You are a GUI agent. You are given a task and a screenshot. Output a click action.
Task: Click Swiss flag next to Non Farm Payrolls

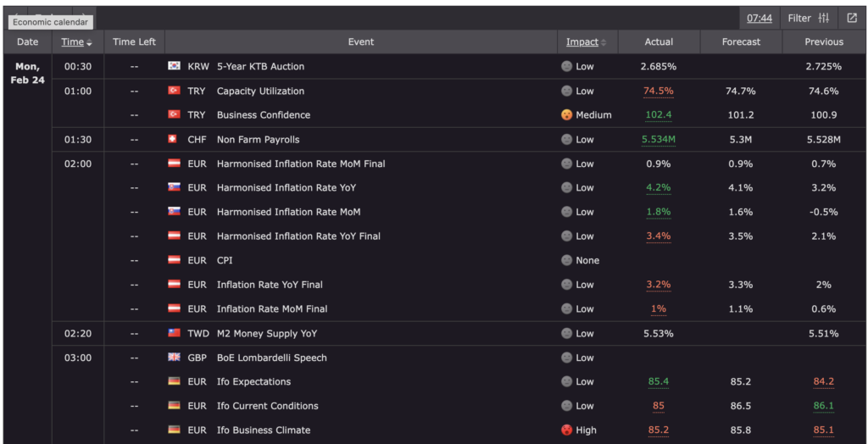[174, 139]
